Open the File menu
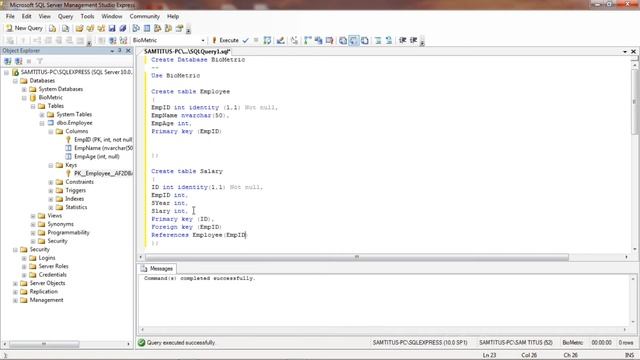640x360 pixels. pyautogui.click(x=10, y=16)
